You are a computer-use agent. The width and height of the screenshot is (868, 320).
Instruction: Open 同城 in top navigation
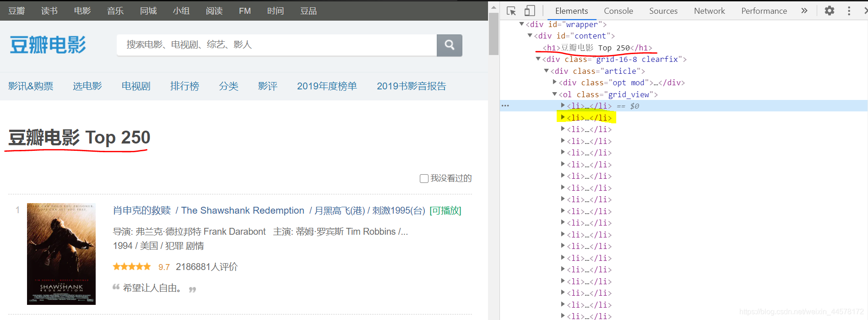(148, 11)
